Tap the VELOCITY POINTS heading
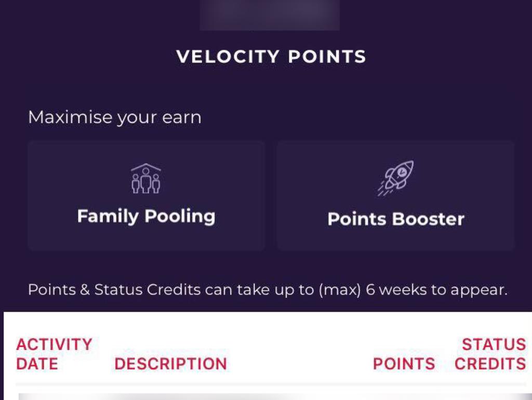The image size is (532, 400). pos(271,56)
